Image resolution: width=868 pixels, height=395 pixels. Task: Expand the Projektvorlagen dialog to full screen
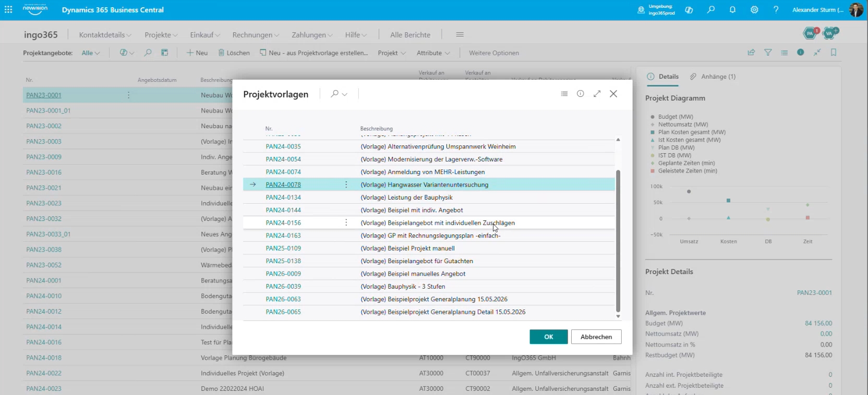[597, 94]
